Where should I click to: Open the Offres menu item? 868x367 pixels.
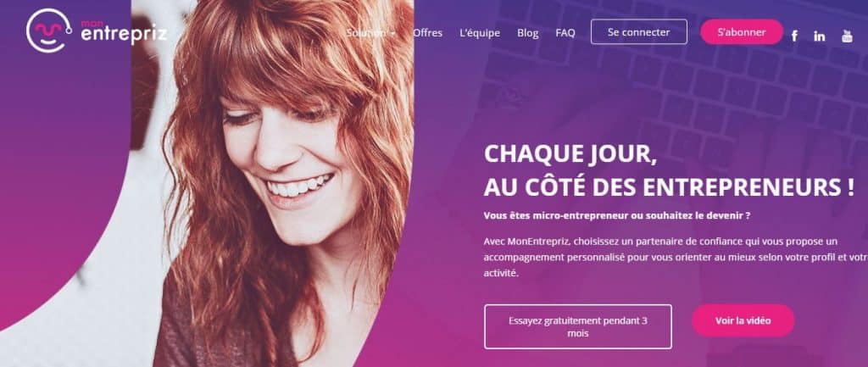click(427, 33)
